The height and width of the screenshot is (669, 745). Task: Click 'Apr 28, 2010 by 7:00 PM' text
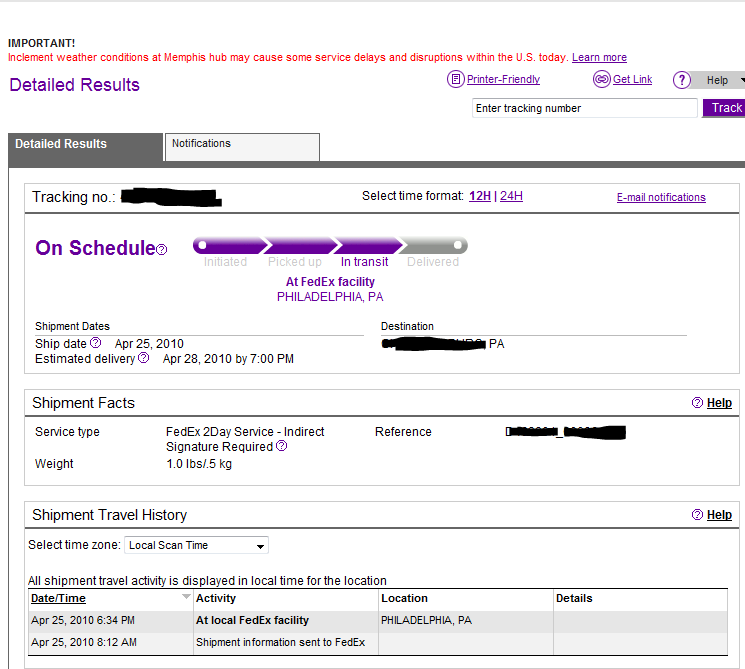[x=228, y=359]
